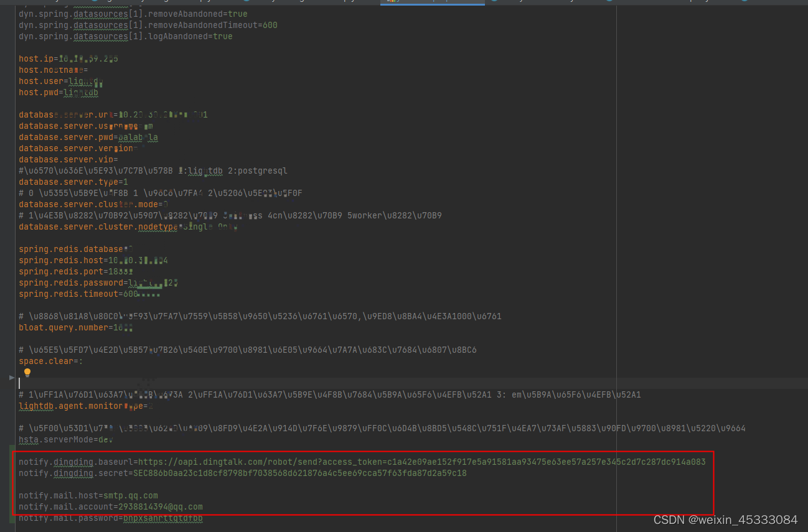Click the underlined nodetype word
Image resolution: width=808 pixels, height=532 pixels.
157,226
